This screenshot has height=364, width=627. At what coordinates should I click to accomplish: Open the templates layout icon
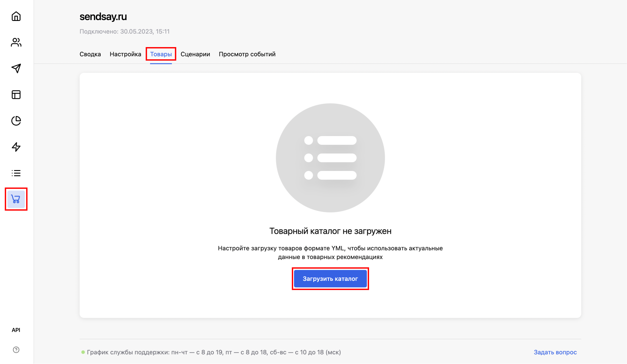(16, 95)
